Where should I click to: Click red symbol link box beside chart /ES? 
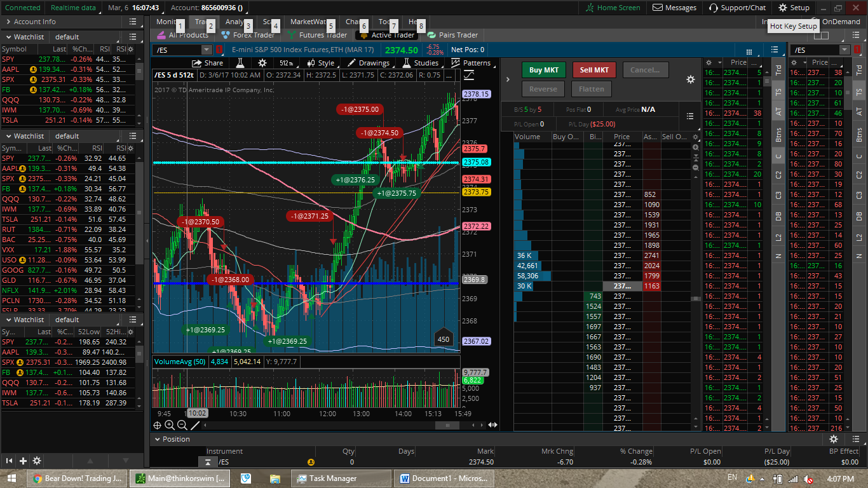[x=219, y=50]
